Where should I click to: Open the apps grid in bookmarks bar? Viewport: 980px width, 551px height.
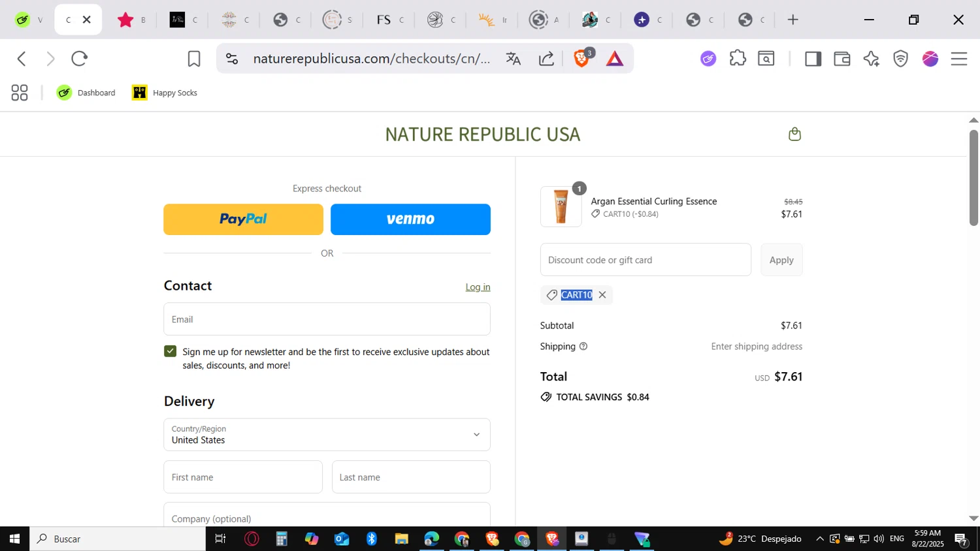tap(20, 93)
